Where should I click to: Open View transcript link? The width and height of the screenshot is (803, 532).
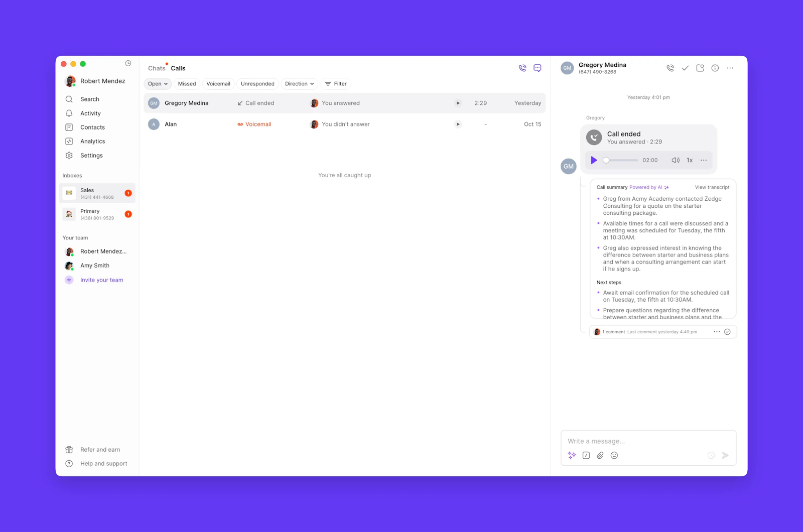712,187
